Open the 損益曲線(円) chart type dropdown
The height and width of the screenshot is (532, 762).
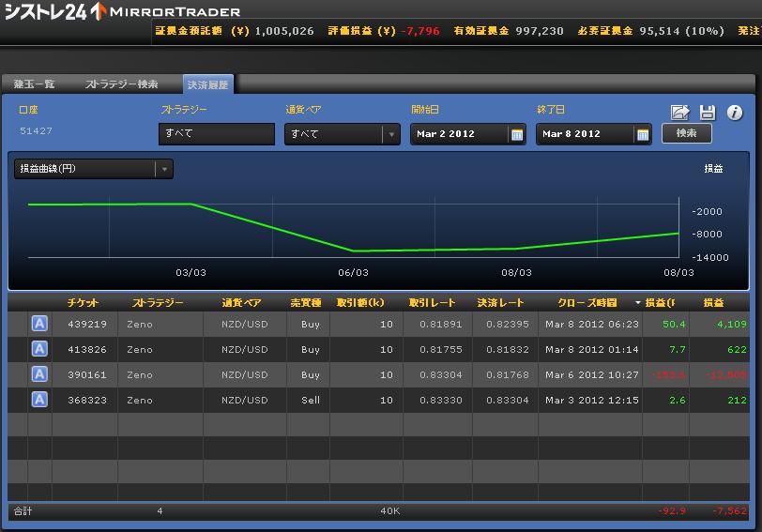[164, 169]
